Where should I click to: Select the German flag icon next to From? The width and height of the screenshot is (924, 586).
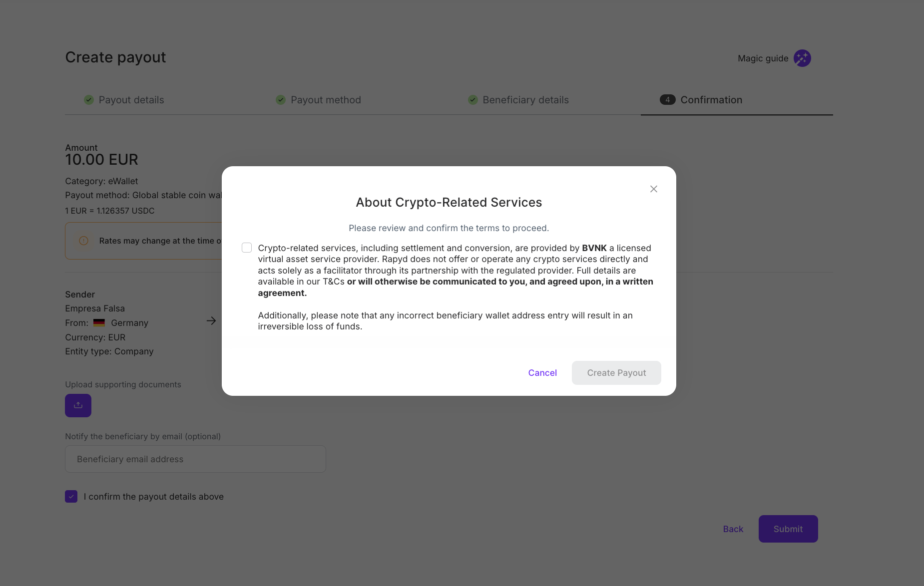pos(99,322)
